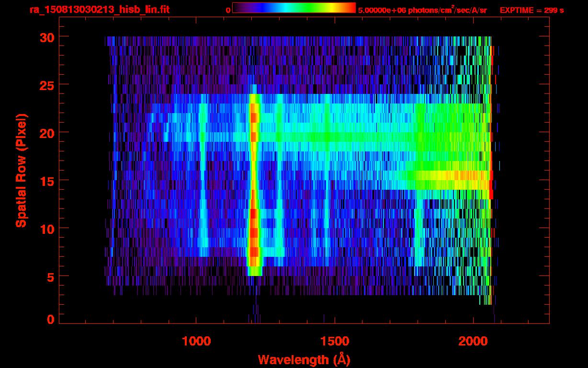Image resolution: width=588 pixels, height=368 pixels.
Task: Click the 1000 wavelength tick label
Action: point(196,341)
